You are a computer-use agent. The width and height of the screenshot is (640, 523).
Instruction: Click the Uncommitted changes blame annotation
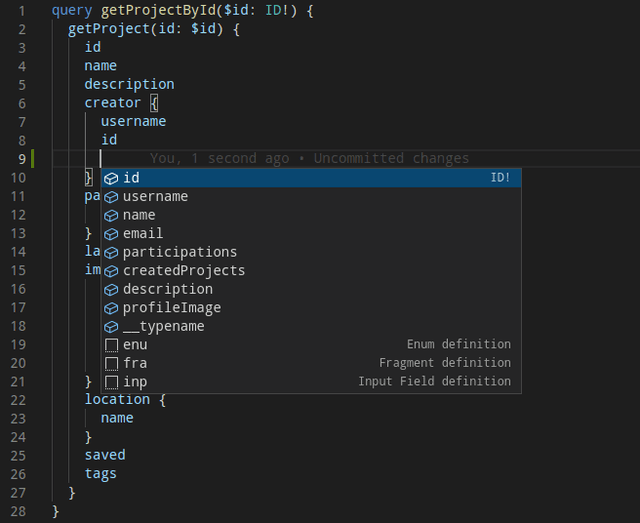pos(391,158)
